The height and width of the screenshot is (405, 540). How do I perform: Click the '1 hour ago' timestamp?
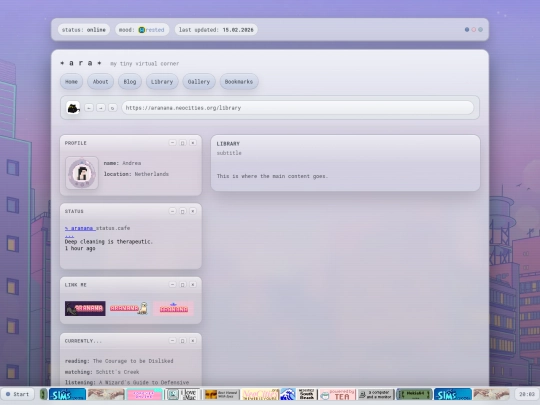pos(80,248)
